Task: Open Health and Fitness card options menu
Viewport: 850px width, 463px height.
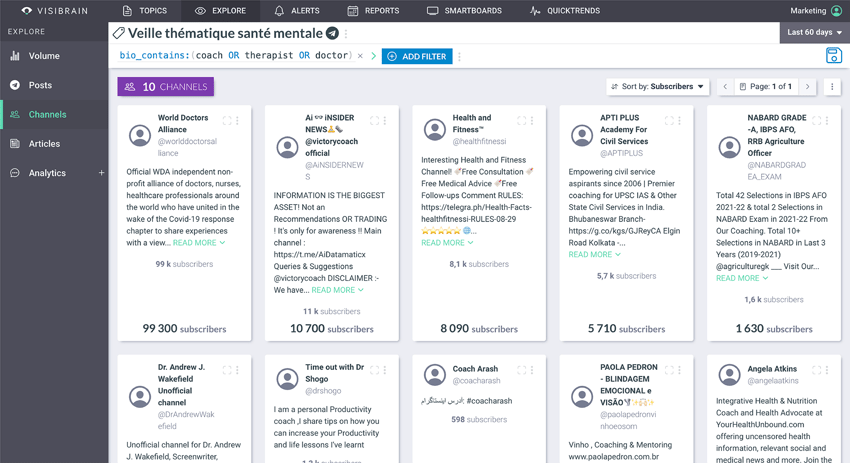Action: click(x=532, y=121)
